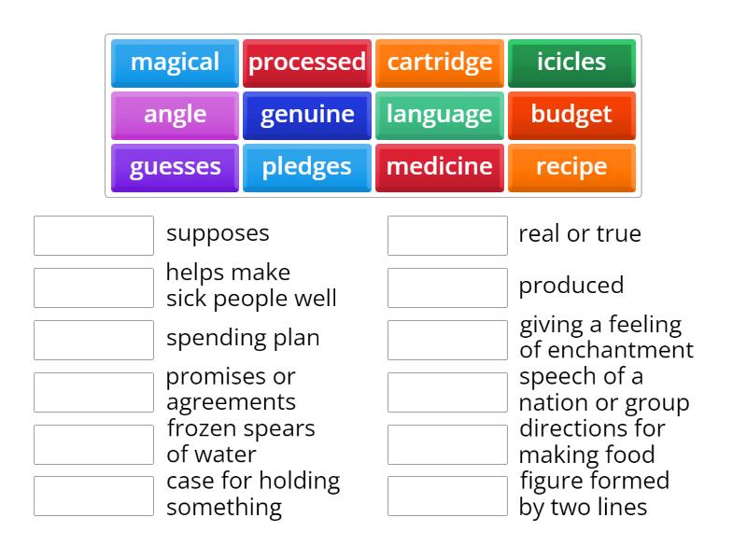
Task: Click the answer box beside 'supposes'
Action: [x=93, y=235]
